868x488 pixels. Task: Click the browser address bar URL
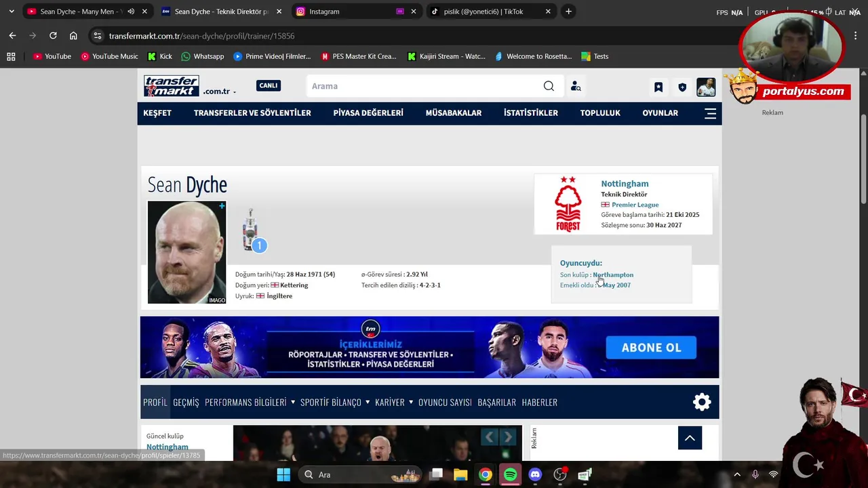coord(202,36)
